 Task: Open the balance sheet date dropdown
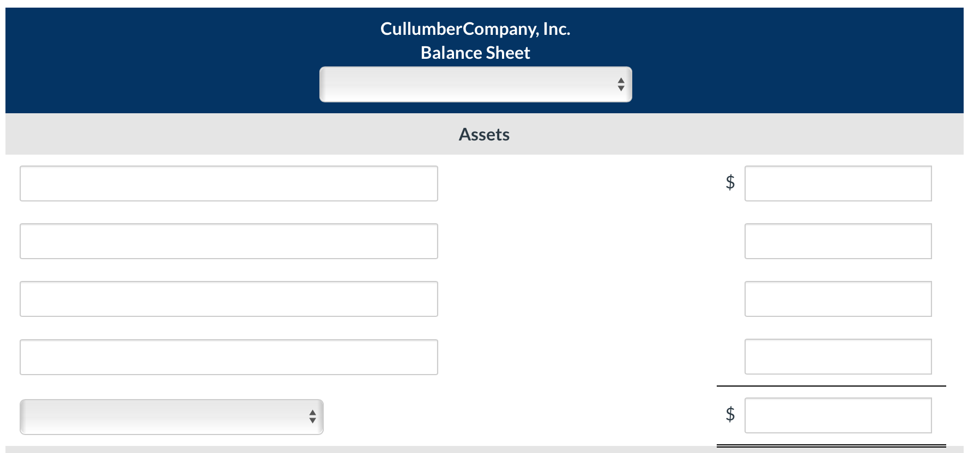475,84
